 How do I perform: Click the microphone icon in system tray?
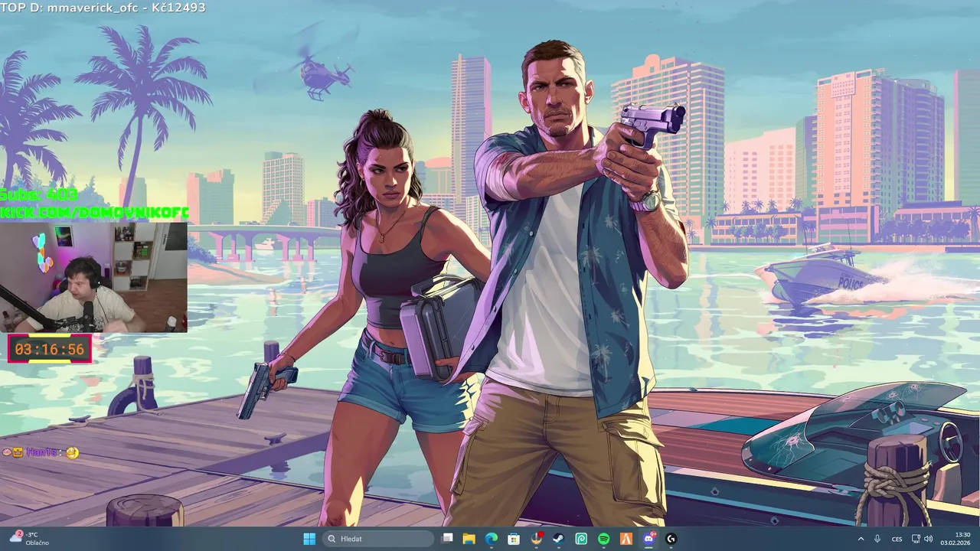[x=877, y=539]
